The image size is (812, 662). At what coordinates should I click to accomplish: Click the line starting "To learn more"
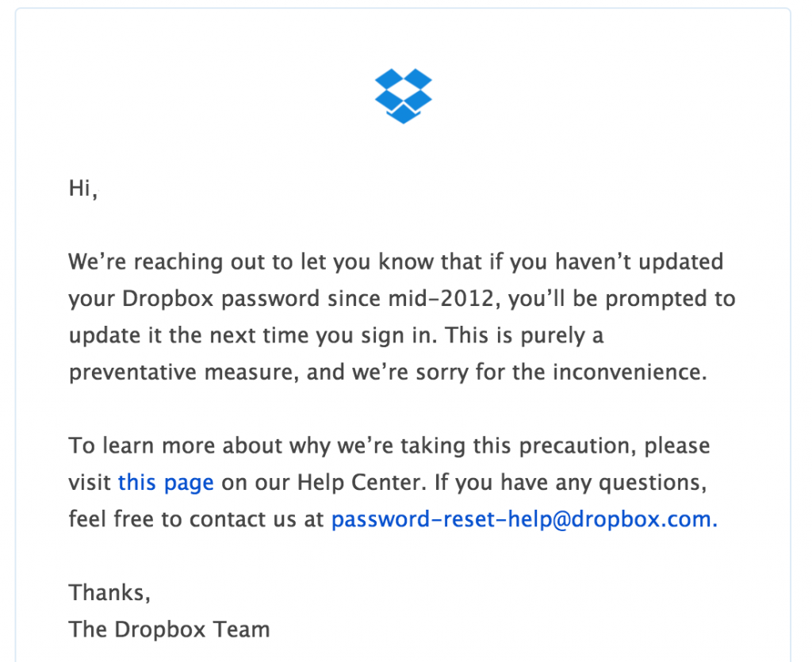tap(389, 446)
